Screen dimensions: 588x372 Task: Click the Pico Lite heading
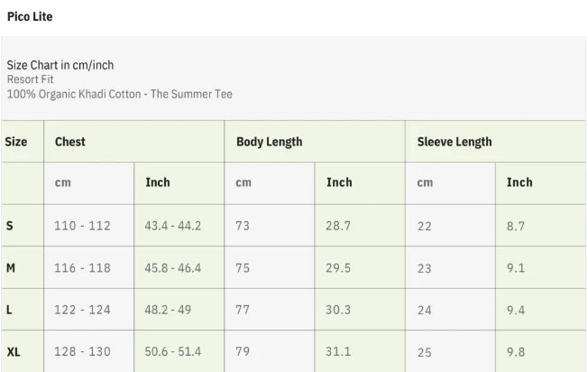(30, 17)
